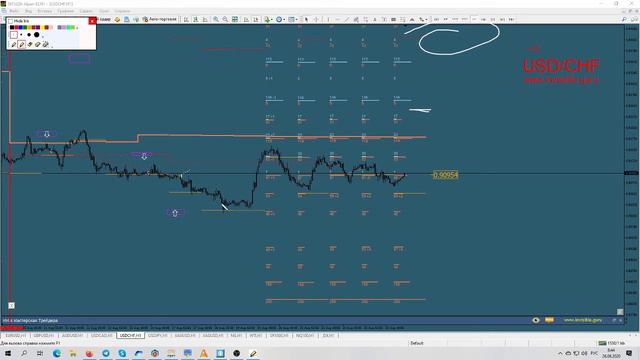The width and height of the screenshot is (640, 360).
Task: Open the chart templates dropdown
Action: click(293, 19)
